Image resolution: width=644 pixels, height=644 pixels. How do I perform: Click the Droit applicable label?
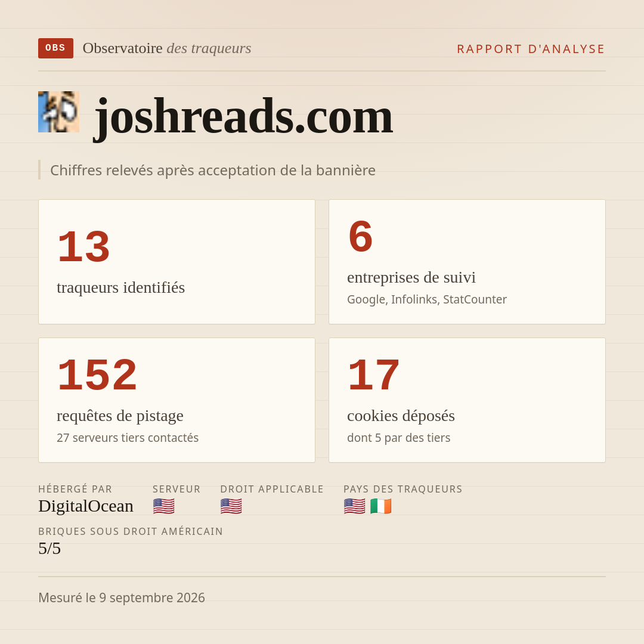point(272,489)
